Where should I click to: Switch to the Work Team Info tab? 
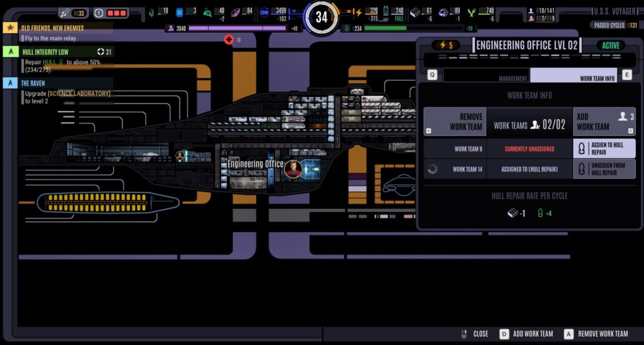pyautogui.click(x=574, y=75)
